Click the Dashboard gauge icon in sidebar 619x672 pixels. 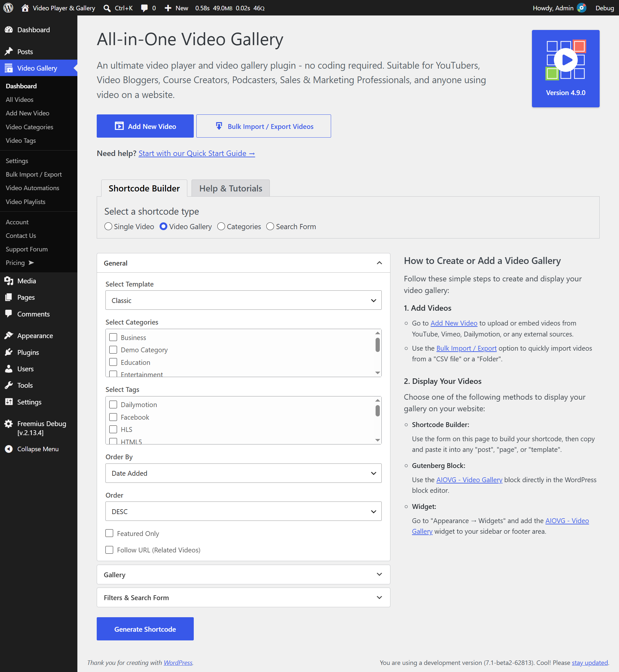9,30
